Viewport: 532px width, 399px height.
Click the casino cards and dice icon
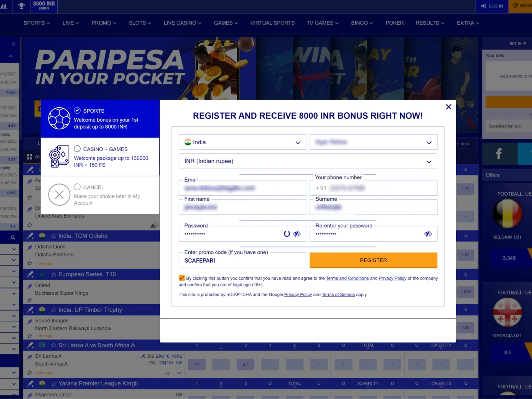59,157
